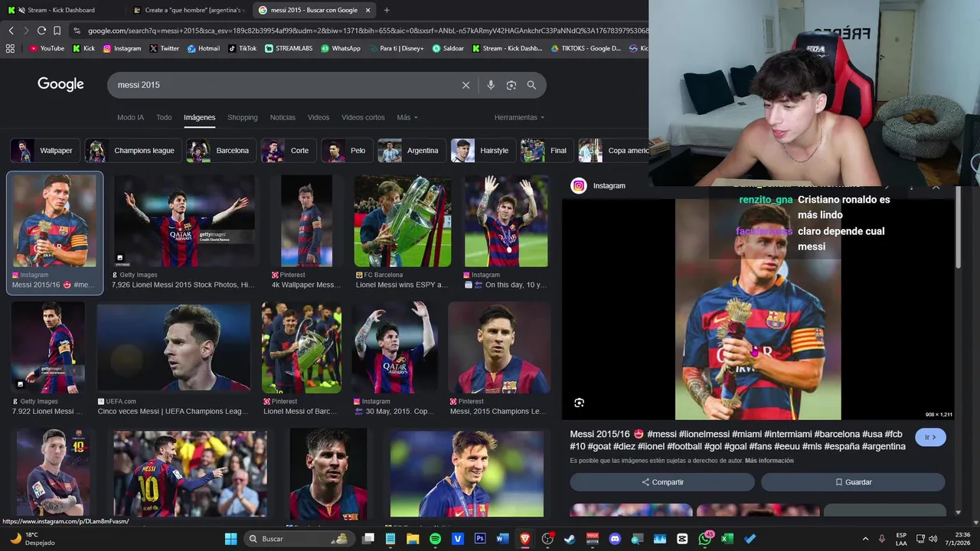Click the Windows taskbar Buscar search box
This screenshot has height=551, width=980.
(299, 539)
